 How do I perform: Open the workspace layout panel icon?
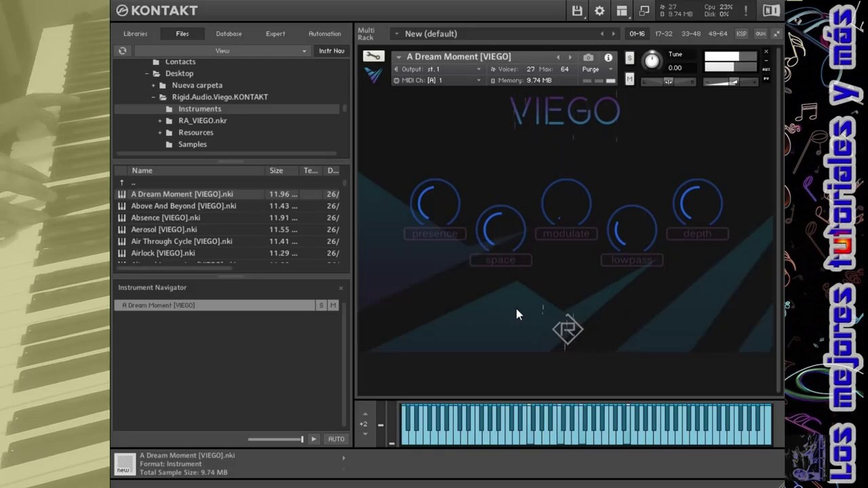pyautogui.click(x=622, y=11)
